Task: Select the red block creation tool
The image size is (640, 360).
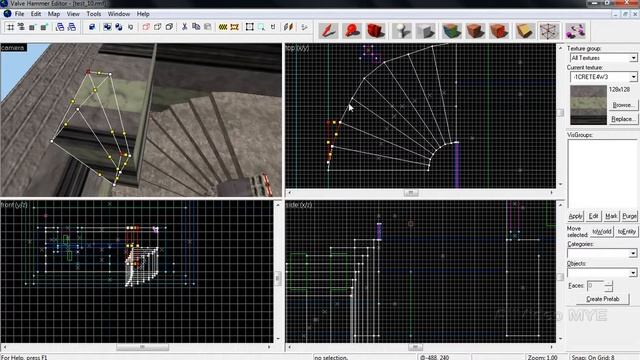Action: [376, 31]
